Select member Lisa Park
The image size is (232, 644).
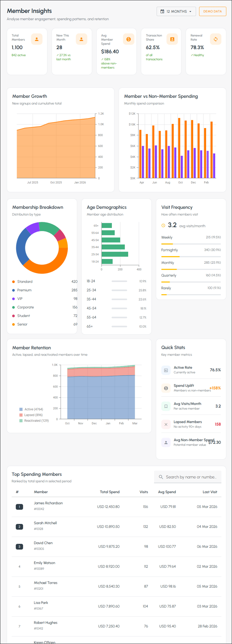41,602
